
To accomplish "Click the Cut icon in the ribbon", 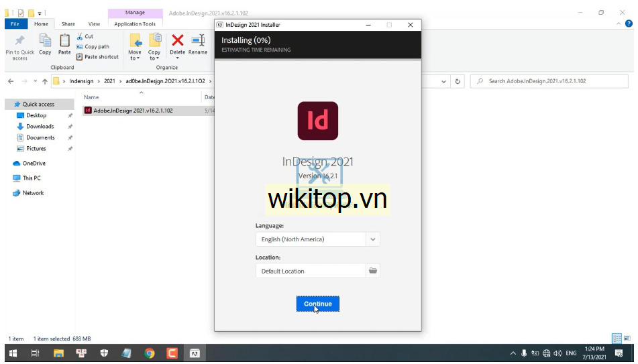I will tap(85, 37).
